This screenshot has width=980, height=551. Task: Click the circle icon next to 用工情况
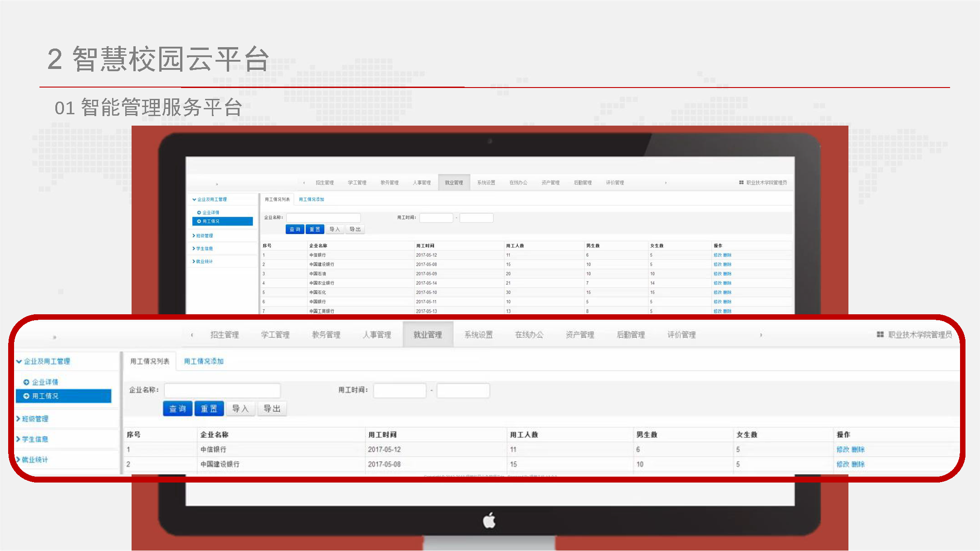[26, 396]
